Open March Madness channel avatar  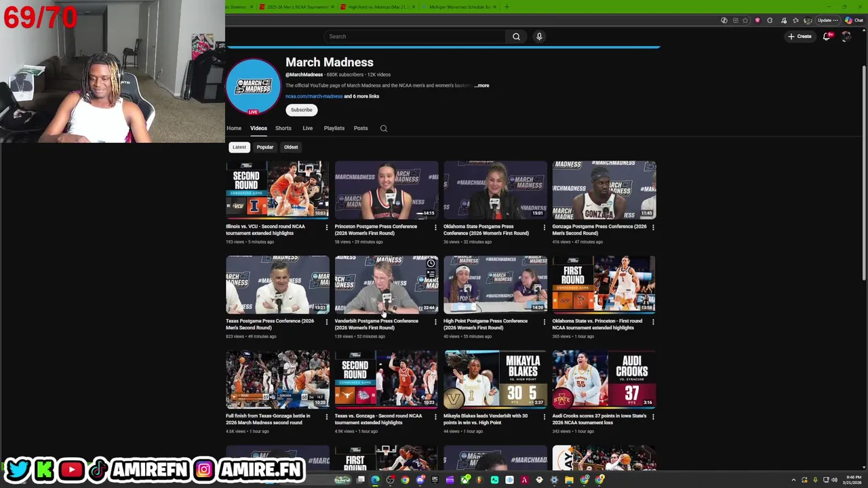(253, 86)
